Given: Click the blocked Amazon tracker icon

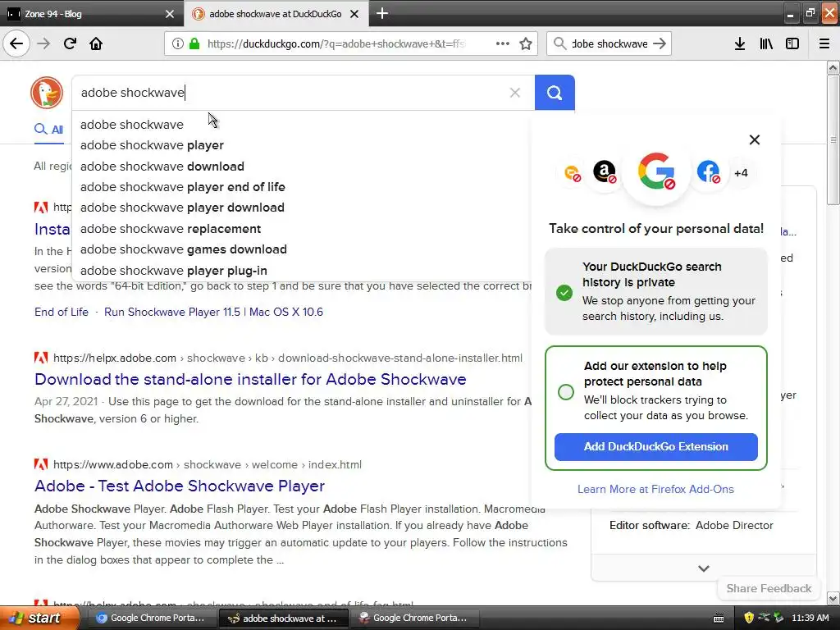Looking at the screenshot, I should pyautogui.click(x=605, y=172).
